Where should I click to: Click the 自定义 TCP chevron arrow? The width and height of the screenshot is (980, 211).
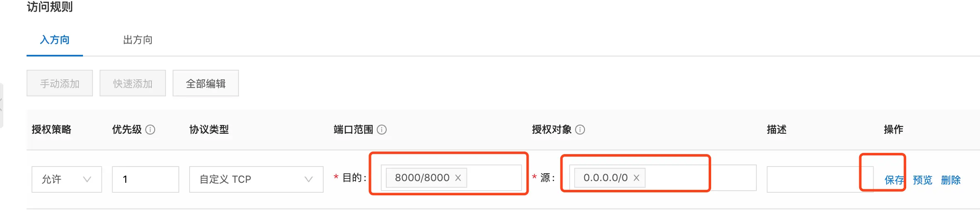coord(309,179)
